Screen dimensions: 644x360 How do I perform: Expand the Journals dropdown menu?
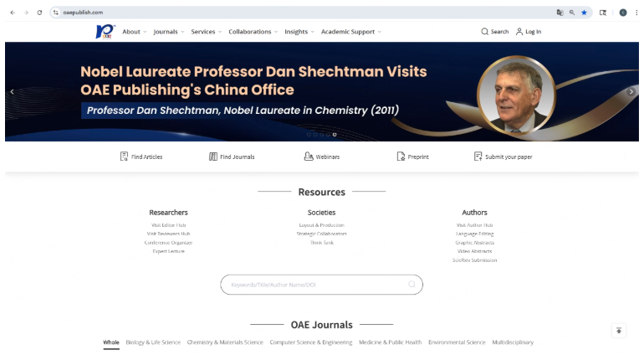point(168,32)
